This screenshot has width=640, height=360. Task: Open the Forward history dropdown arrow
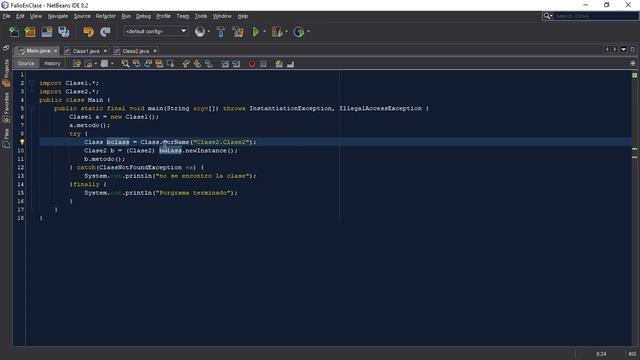tap(112, 64)
